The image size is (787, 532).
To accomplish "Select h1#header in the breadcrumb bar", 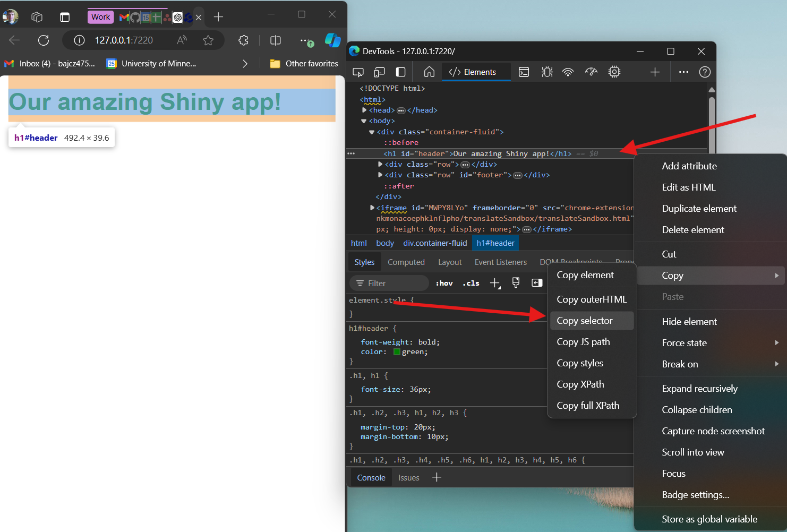I will click(x=495, y=243).
